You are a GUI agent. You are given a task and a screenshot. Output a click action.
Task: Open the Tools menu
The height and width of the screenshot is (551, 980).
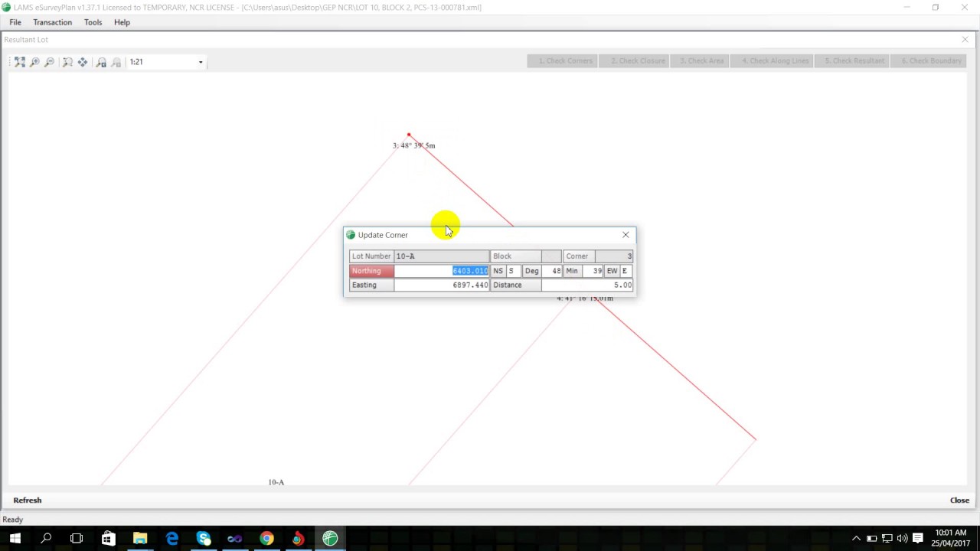(93, 22)
